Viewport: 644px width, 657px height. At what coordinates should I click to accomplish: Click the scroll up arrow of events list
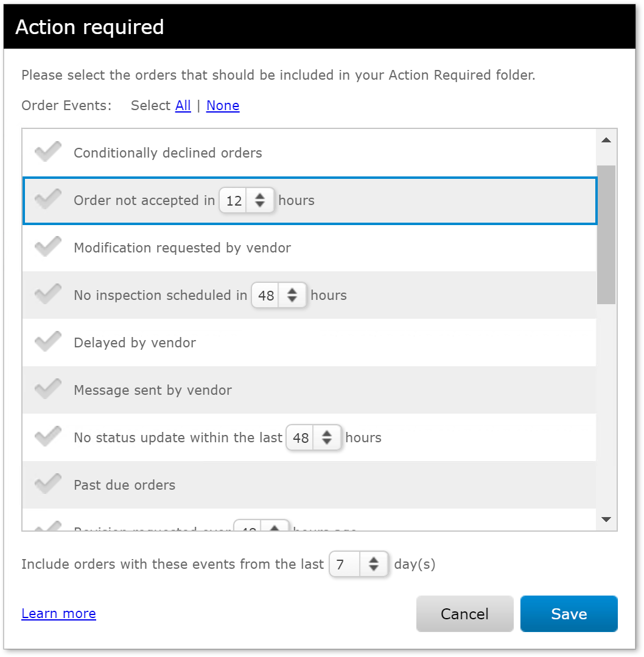tap(606, 141)
